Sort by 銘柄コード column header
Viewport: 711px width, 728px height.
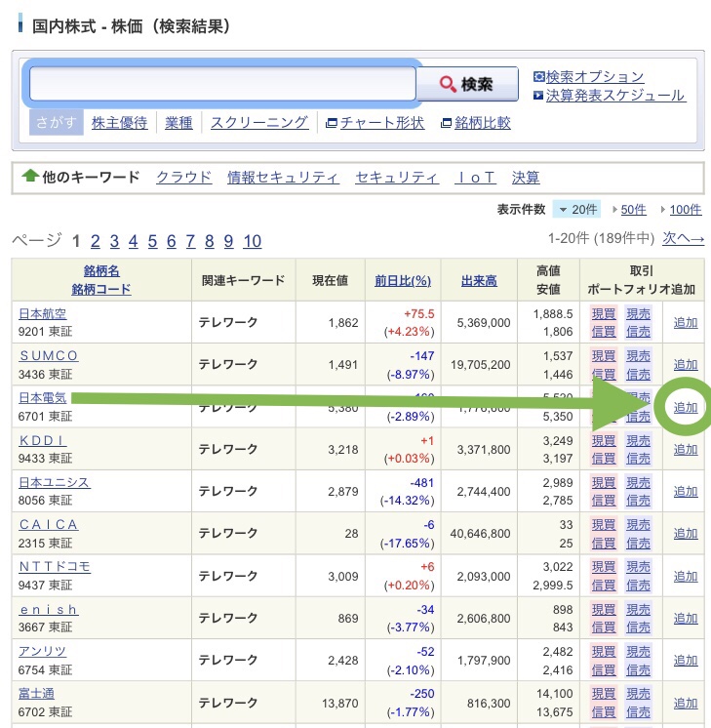pos(101,289)
